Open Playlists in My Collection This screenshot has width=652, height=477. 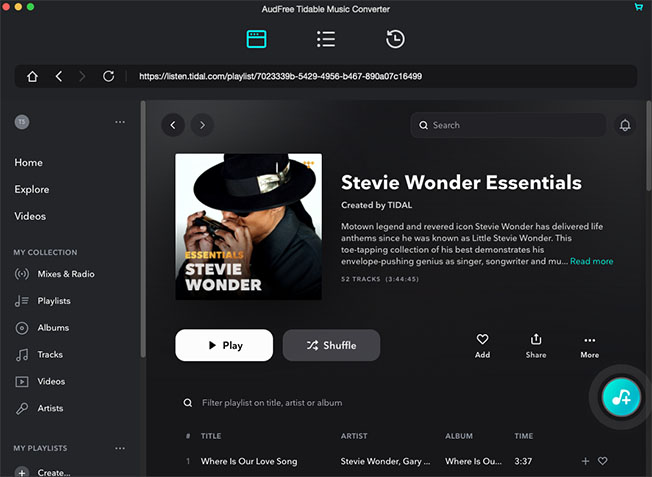54,301
